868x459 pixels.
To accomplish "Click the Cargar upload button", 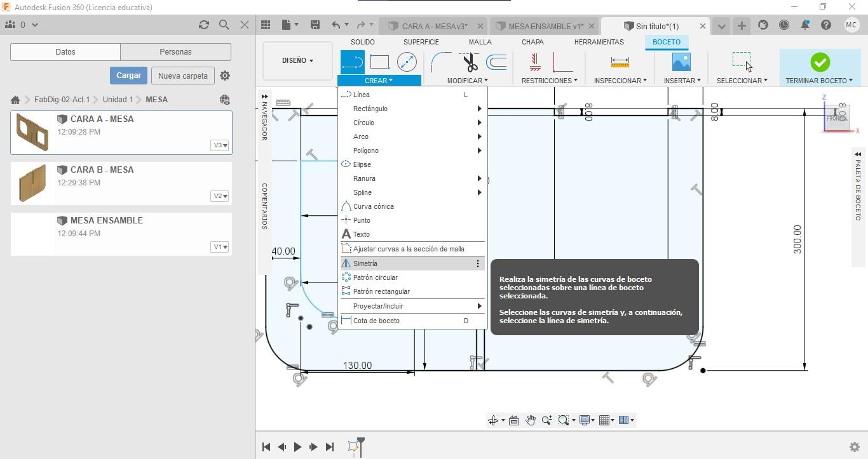I will [x=128, y=76].
